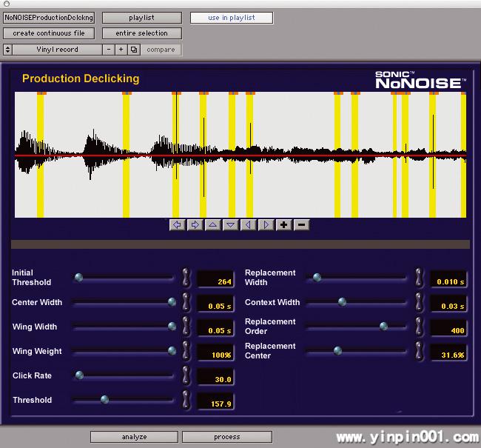The height and width of the screenshot is (448, 481).
Task: Click the orange click marker at the far left of the waveform
Action: 41,93
